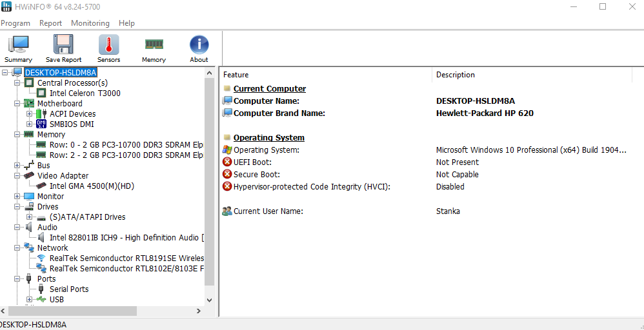The height and width of the screenshot is (330, 644).
Task: Open the Program menu
Action: (15, 23)
